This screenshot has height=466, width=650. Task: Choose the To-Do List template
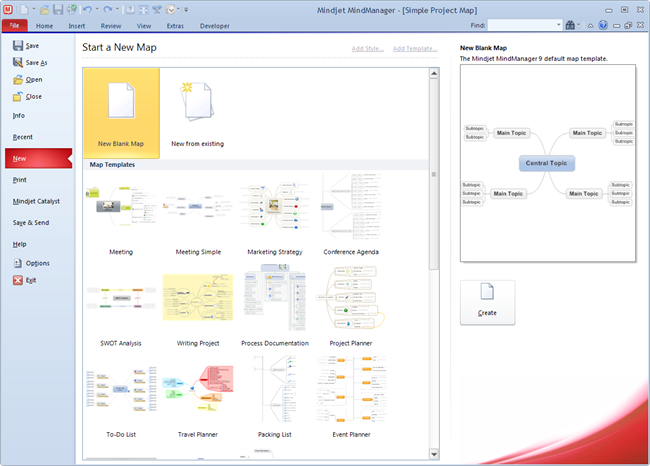point(121,398)
